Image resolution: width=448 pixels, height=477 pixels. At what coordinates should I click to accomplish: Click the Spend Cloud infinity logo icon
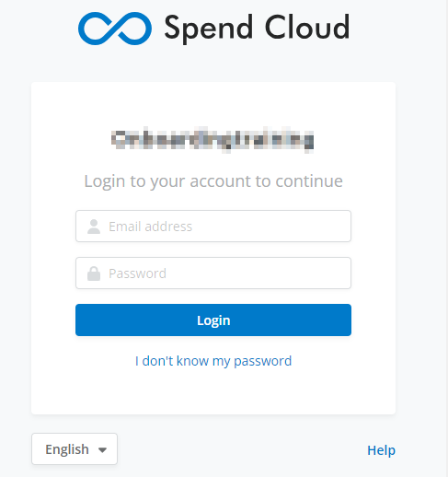[115, 29]
